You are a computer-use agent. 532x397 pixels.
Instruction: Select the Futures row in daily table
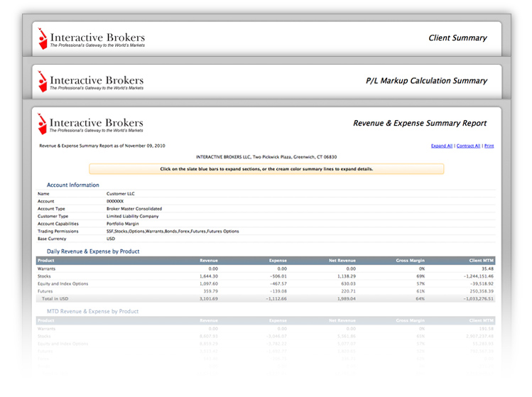(x=266, y=291)
